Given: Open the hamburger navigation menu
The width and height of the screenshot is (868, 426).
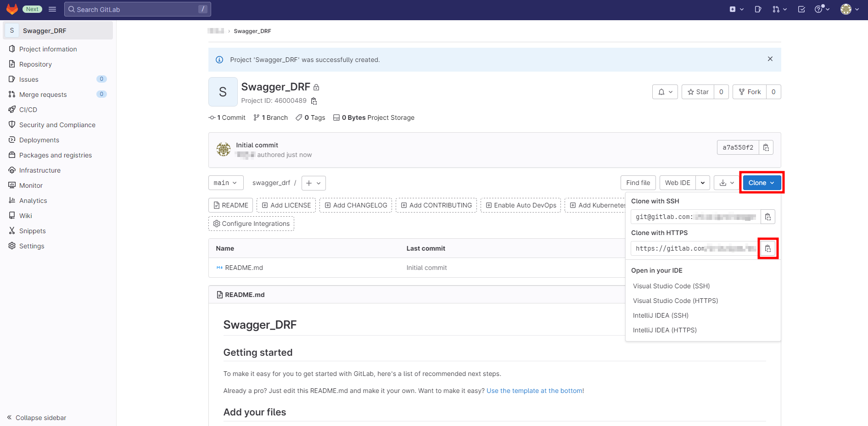Looking at the screenshot, I should 52,9.
